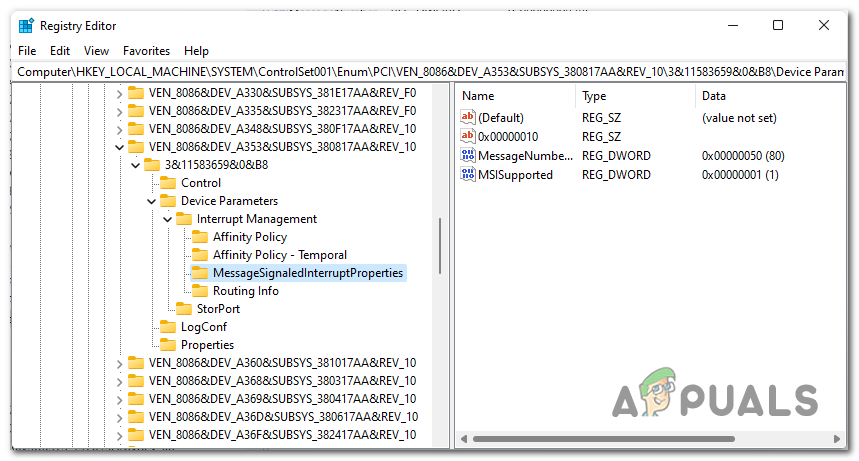Click MessageSignaledInterruptProperties folder icon

point(199,273)
